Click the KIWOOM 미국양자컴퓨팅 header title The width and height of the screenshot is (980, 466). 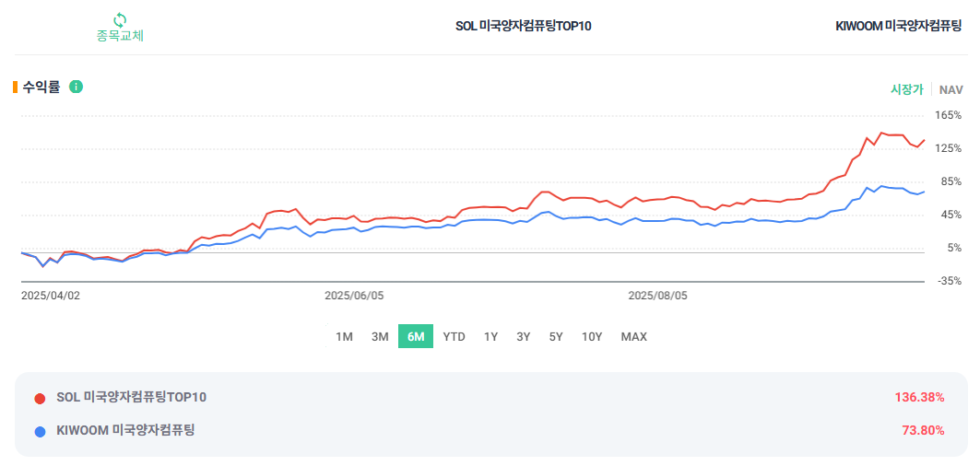pyautogui.click(x=898, y=26)
